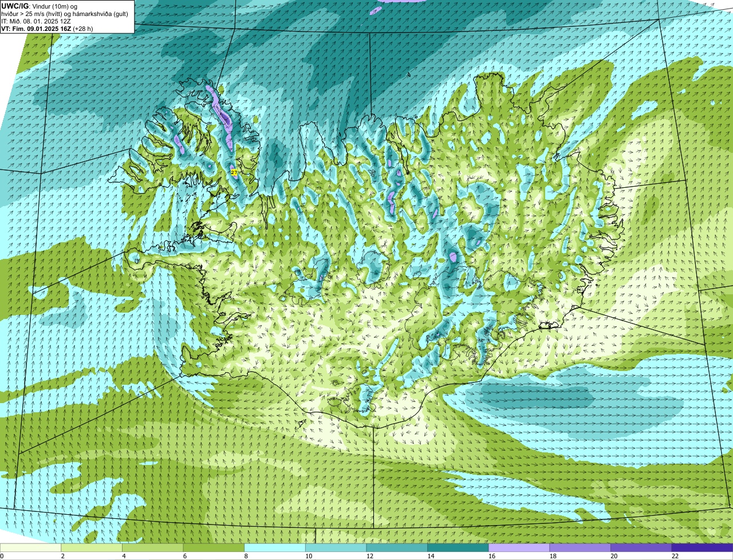
Task: Click the legend value 10
Action: coord(309,556)
